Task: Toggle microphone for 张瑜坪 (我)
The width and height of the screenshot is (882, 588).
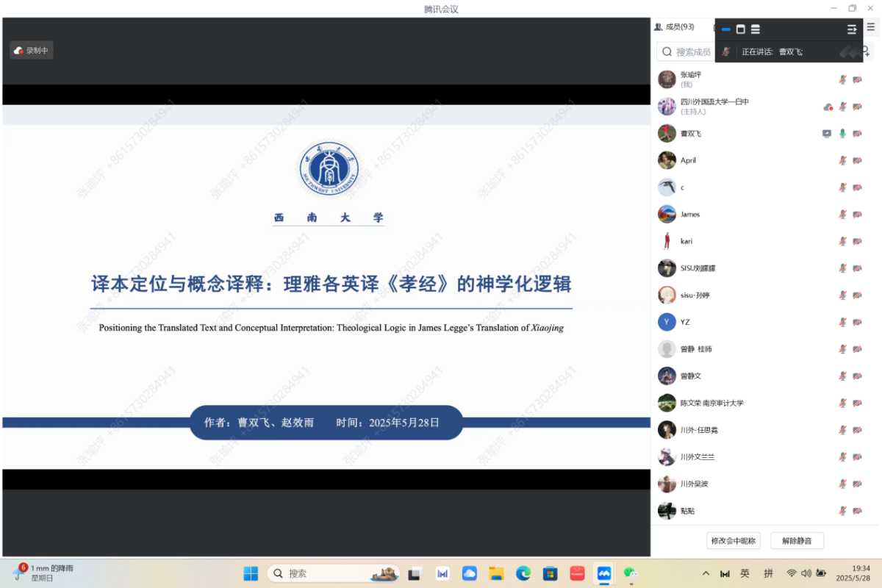Action: point(842,79)
